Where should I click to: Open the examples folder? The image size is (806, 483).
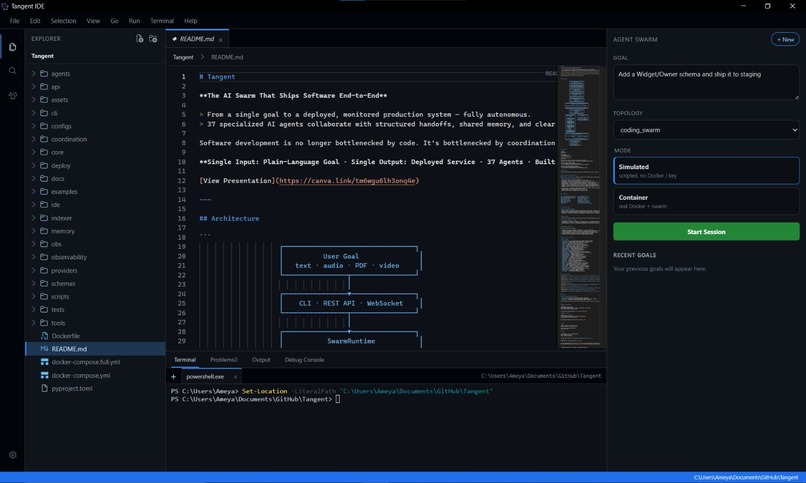(x=64, y=192)
